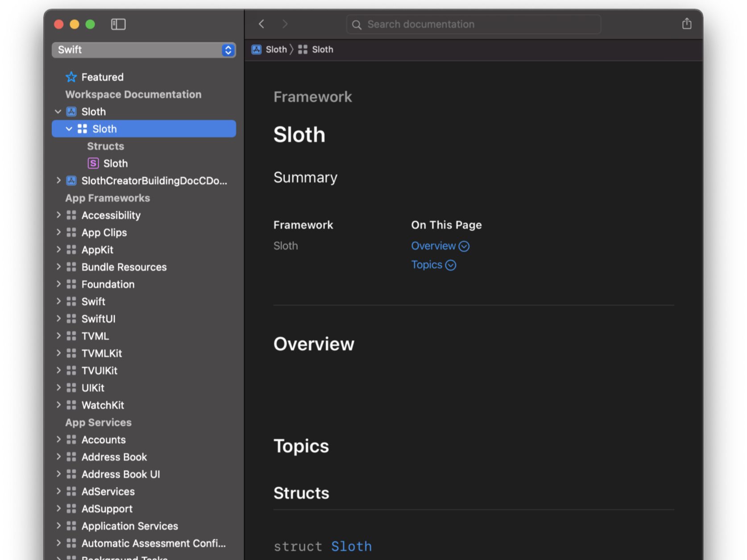This screenshot has width=747, height=560.
Task: Select the Sloth struct in sidebar
Action: (x=116, y=163)
